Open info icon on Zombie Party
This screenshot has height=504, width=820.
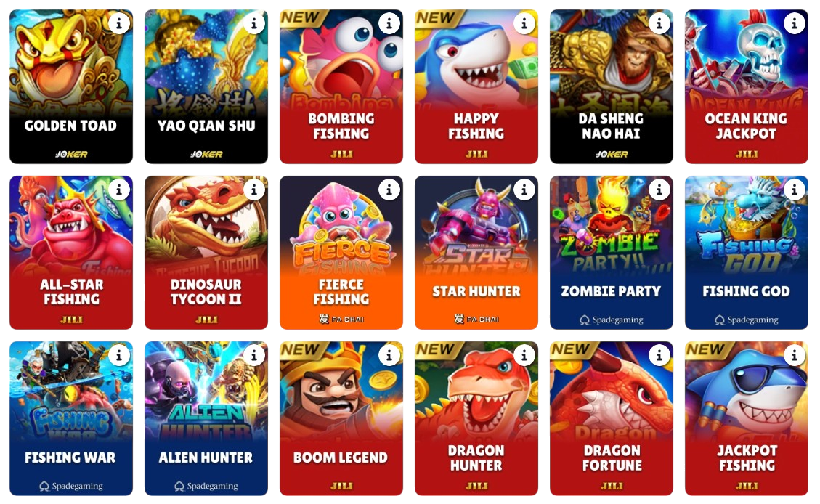[659, 190]
